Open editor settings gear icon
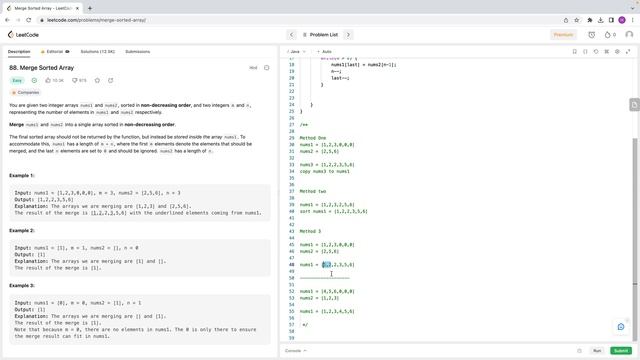This screenshot has width=640, height=360. (617, 52)
